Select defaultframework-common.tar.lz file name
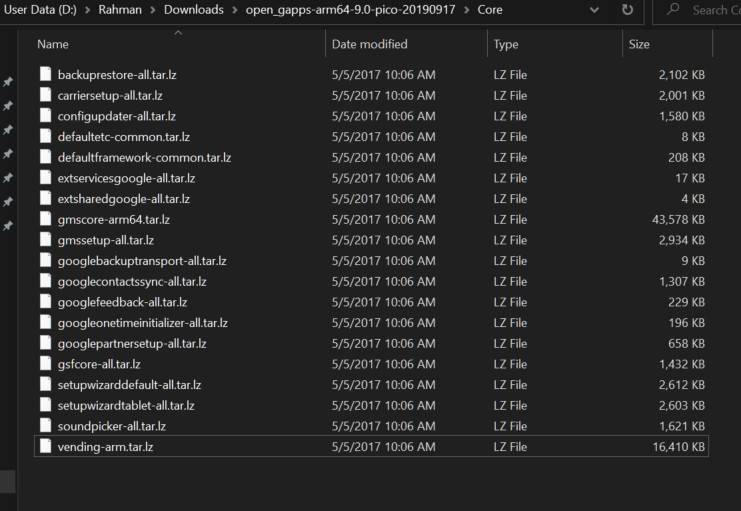741x511 pixels. 144,157
